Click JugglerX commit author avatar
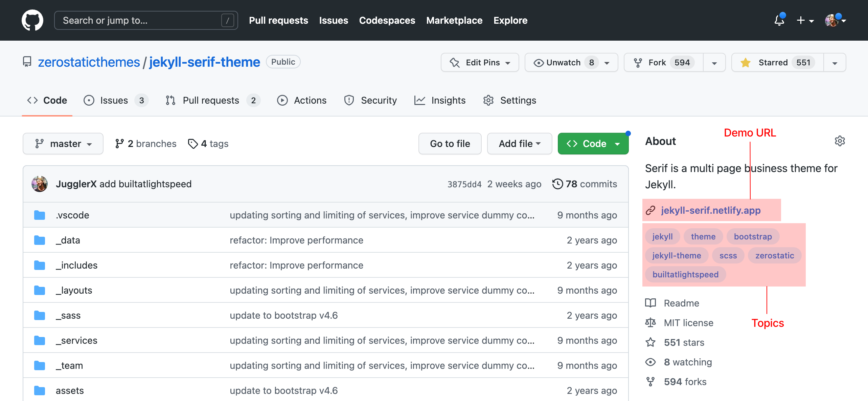Screen dimensions: 868x401 click(x=40, y=184)
